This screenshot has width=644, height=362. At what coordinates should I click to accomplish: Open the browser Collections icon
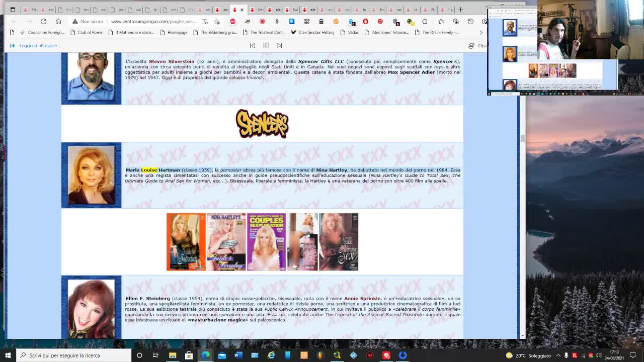[456, 22]
